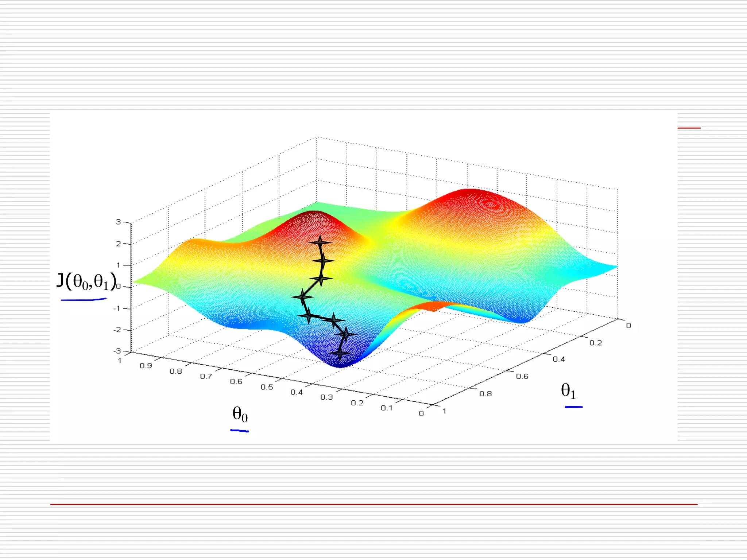Click the tick label -3 on the vertical axis
747x560 pixels.
point(117,351)
